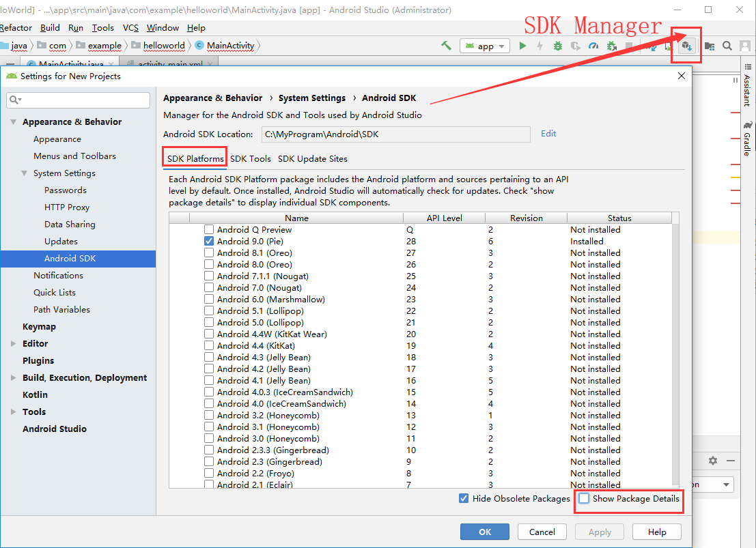This screenshot has height=548, width=756.
Task: Click the gray Stop square icon
Action: tap(629, 46)
